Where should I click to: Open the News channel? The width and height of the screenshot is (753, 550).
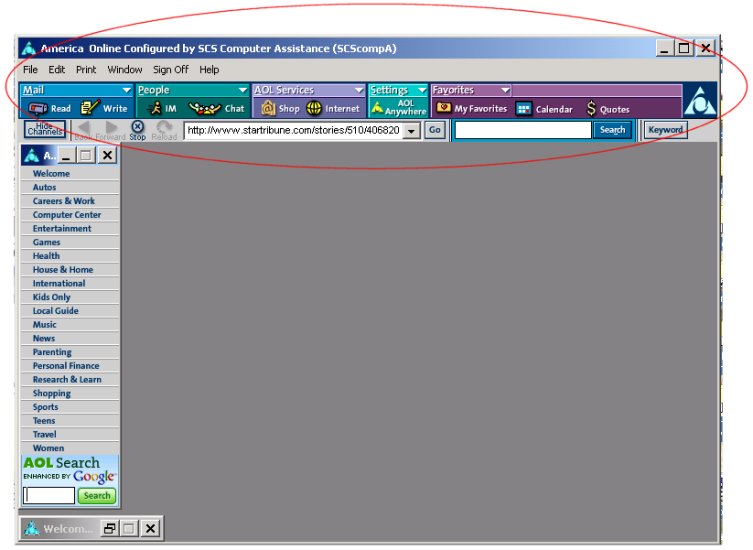70,338
